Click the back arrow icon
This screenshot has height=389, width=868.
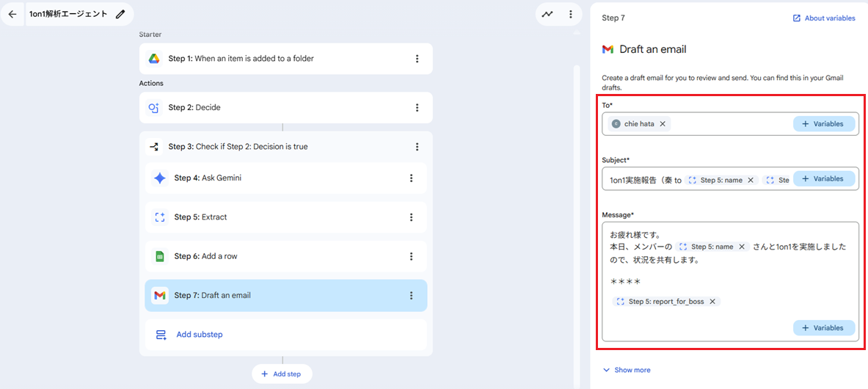12,14
